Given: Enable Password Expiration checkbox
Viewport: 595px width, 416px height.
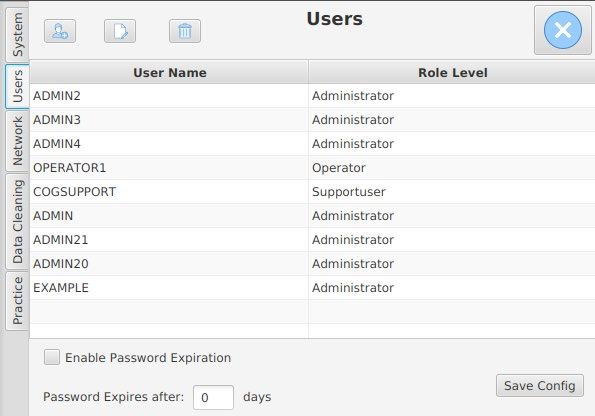Looking at the screenshot, I should [52, 357].
